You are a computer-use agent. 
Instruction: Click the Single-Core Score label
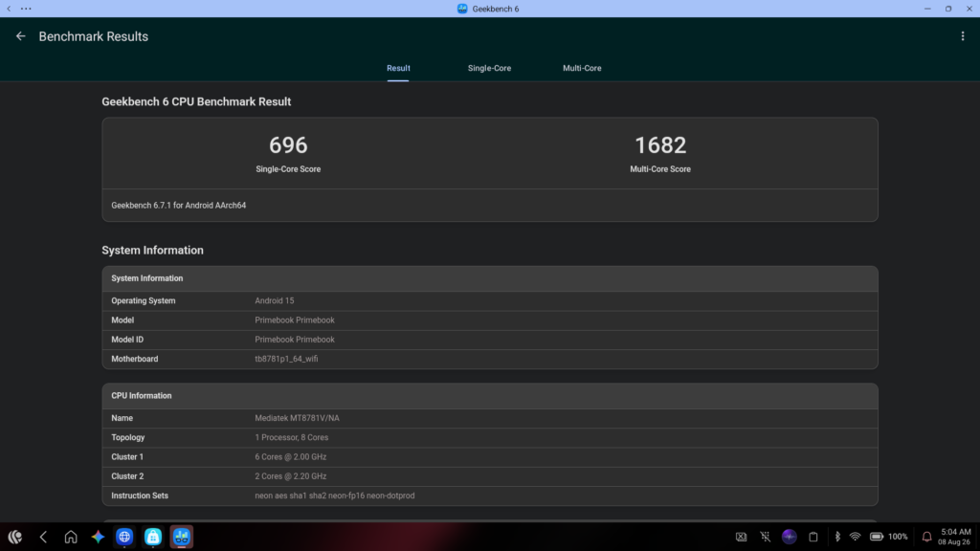click(x=288, y=169)
